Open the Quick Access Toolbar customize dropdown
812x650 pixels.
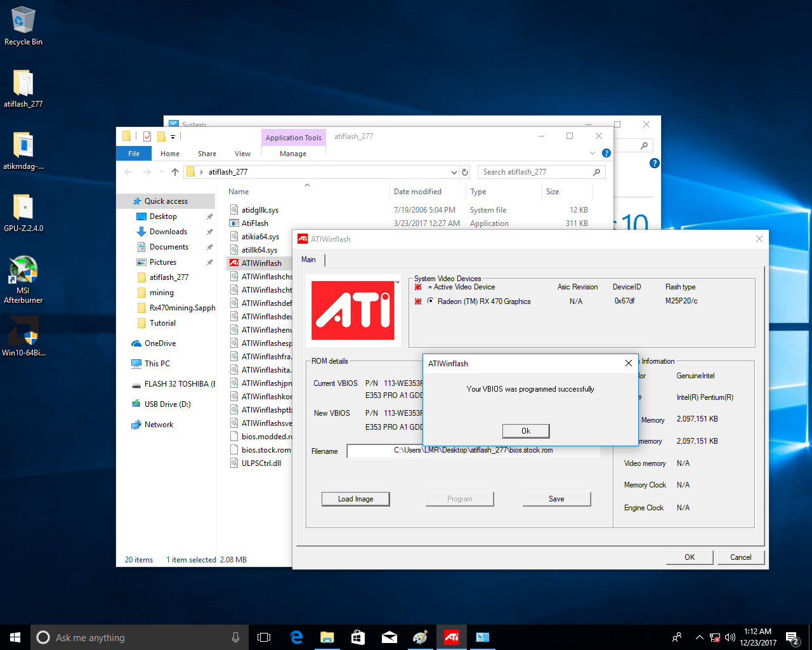click(173, 136)
